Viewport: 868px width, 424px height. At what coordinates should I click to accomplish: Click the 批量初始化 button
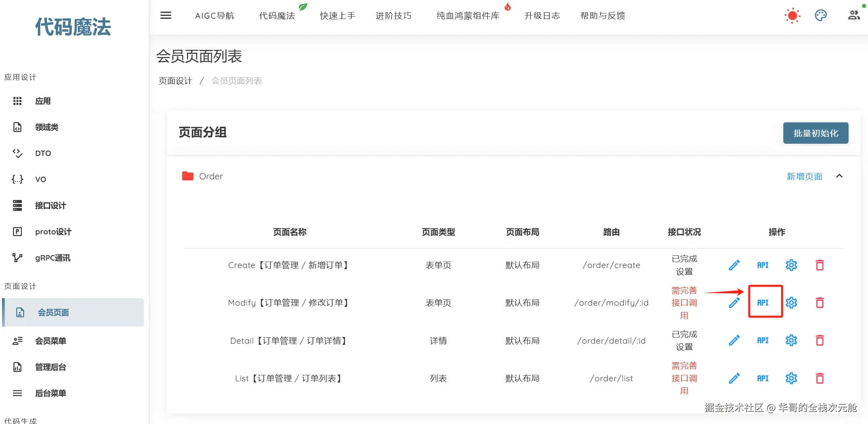coord(815,133)
